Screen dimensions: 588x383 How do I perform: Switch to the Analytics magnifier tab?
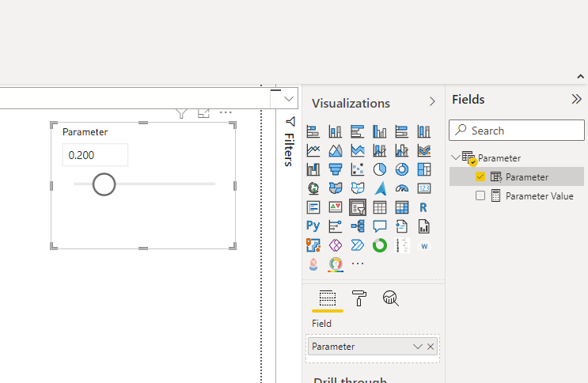tap(390, 298)
